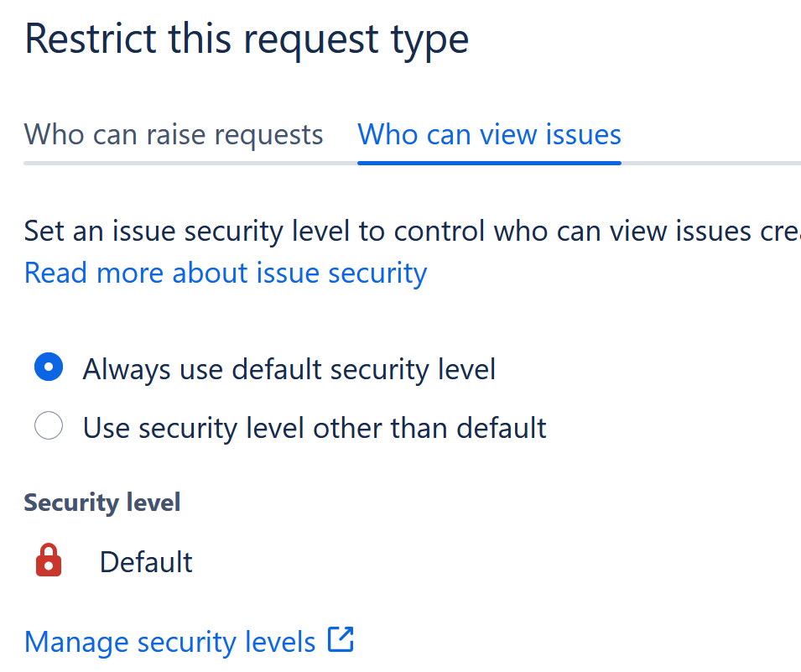Click the grey tab divider right of the tabs
Viewport: 801px width, 672px height.
click(713, 163)
